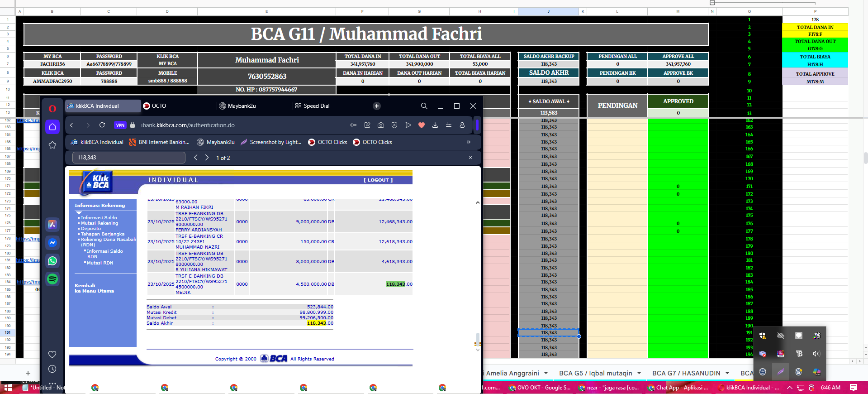
Task: Open Opera downloads icon
Action: tap(435, 125)
